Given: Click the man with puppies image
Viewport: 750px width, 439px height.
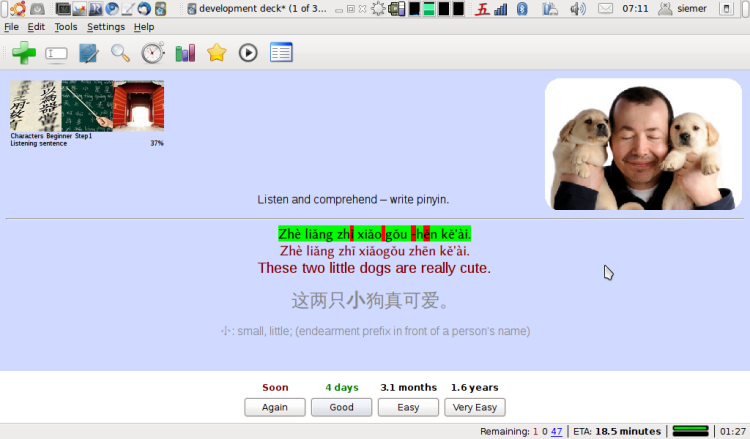Looking at the screenshot, I should tap(643, 144).
